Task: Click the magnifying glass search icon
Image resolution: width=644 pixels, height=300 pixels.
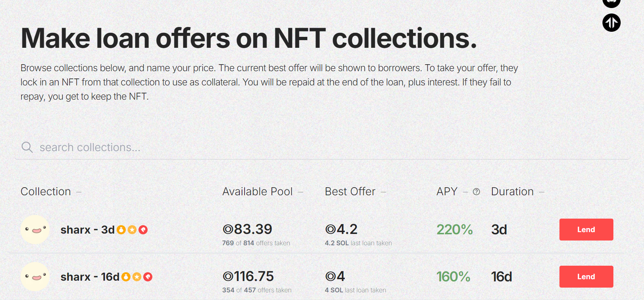Action: [x=27, y=147]
